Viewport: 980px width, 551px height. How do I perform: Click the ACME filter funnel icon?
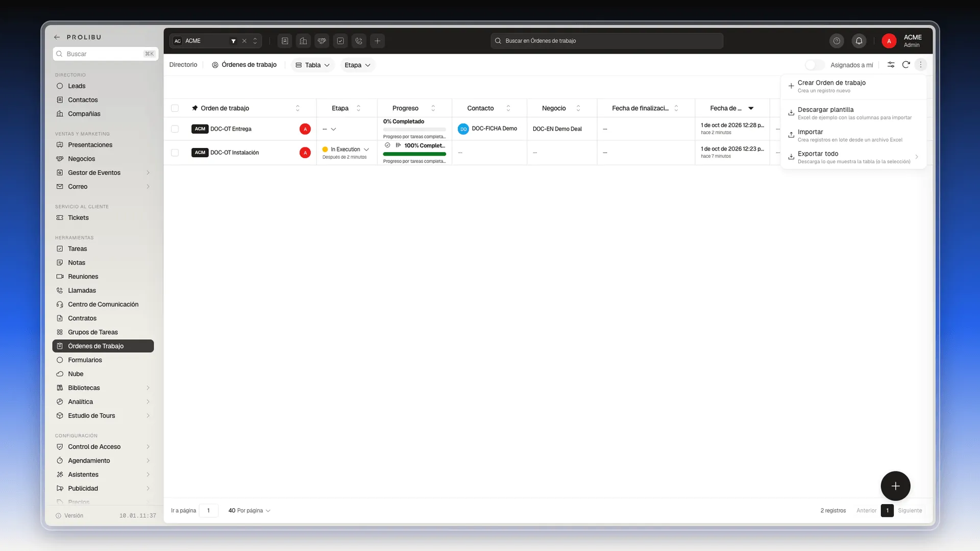pos(233,41)
